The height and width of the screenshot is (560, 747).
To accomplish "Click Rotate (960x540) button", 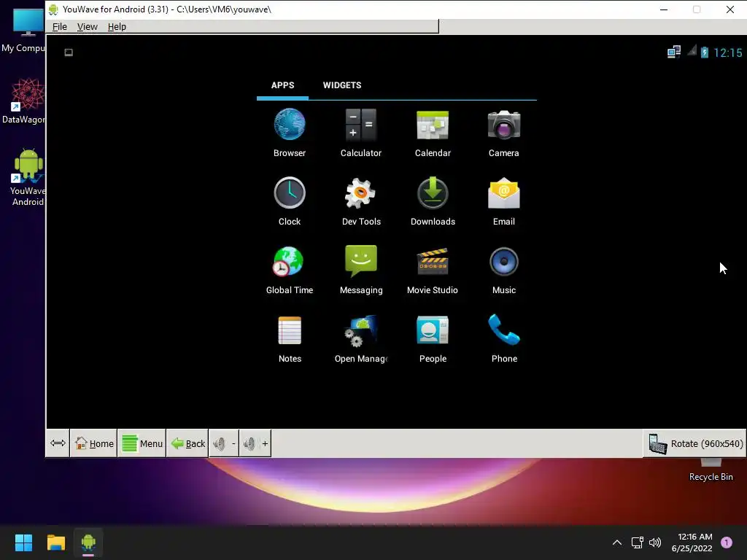I will [695, 443].
